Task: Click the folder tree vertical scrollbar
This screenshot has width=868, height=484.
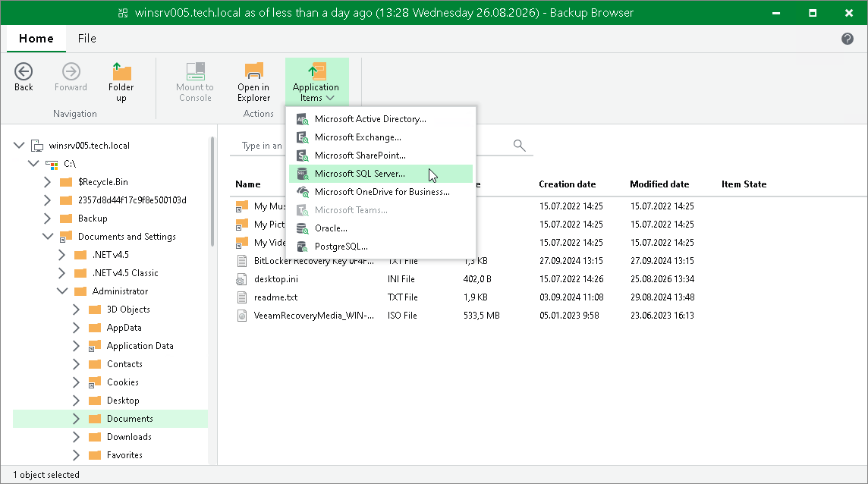Action: click(x=212, y=191)
